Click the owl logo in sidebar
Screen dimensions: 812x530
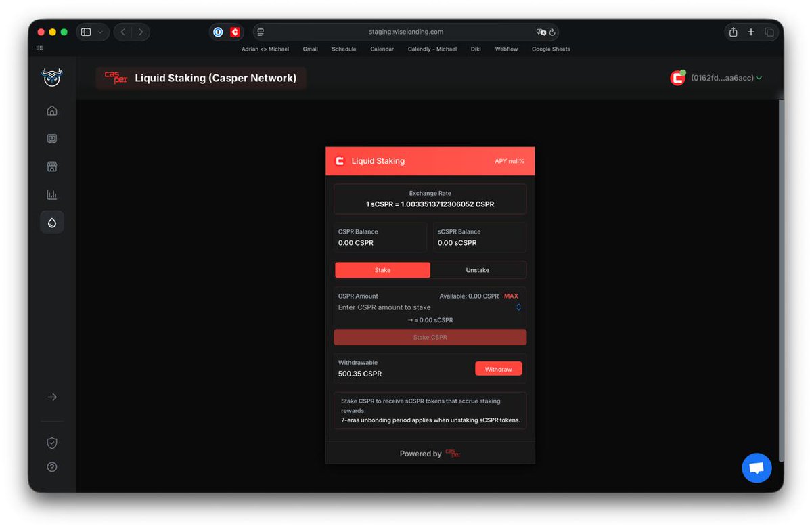52,78
